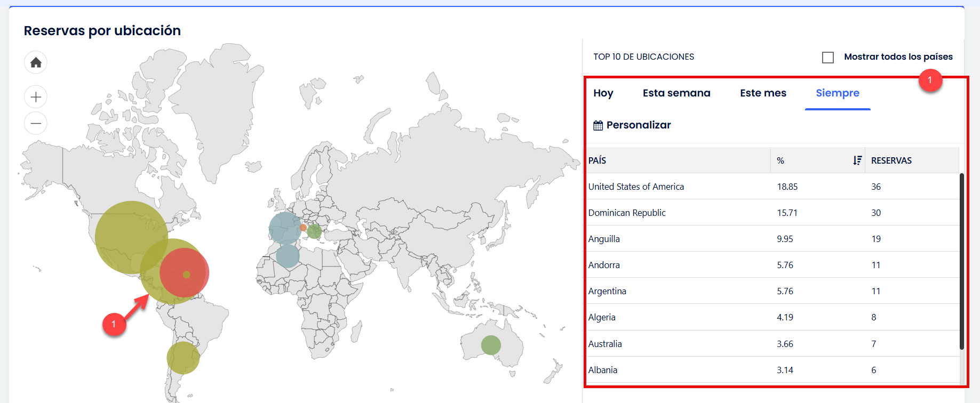Switch to the Hoy tab
Viewport: 980px width, 403px height.
click(x=603, y=93)
